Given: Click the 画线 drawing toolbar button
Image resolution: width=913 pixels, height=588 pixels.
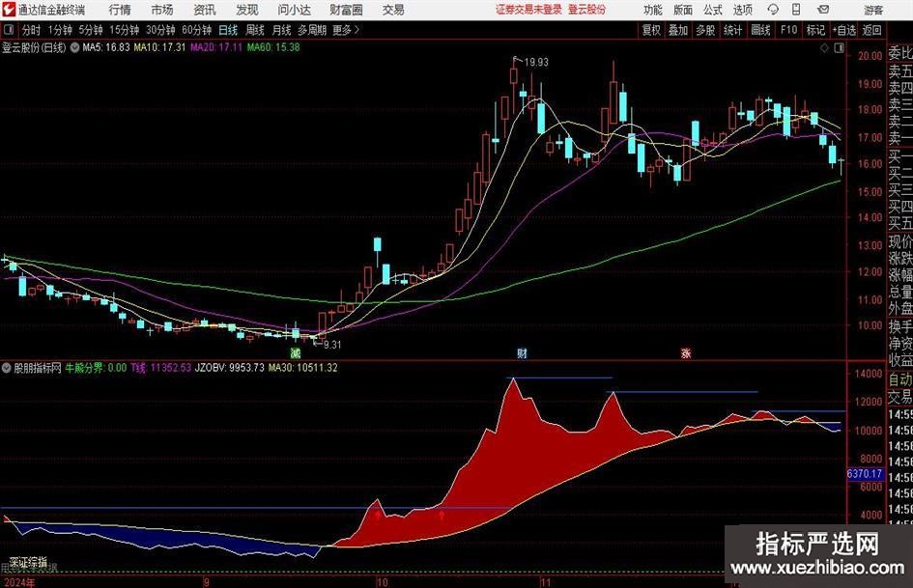Looking at the screenshot, I should point(761,30).
